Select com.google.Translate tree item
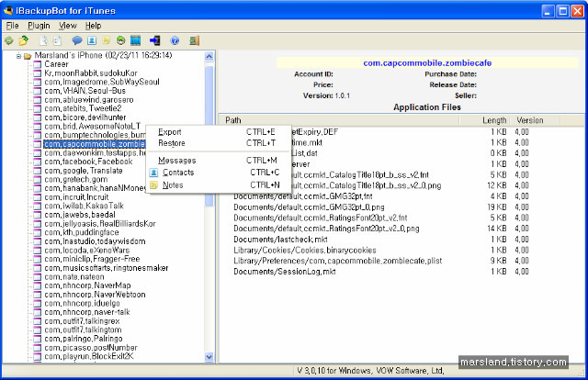The width and height of the screenshot is (588, 380). (x=84, y=171)
